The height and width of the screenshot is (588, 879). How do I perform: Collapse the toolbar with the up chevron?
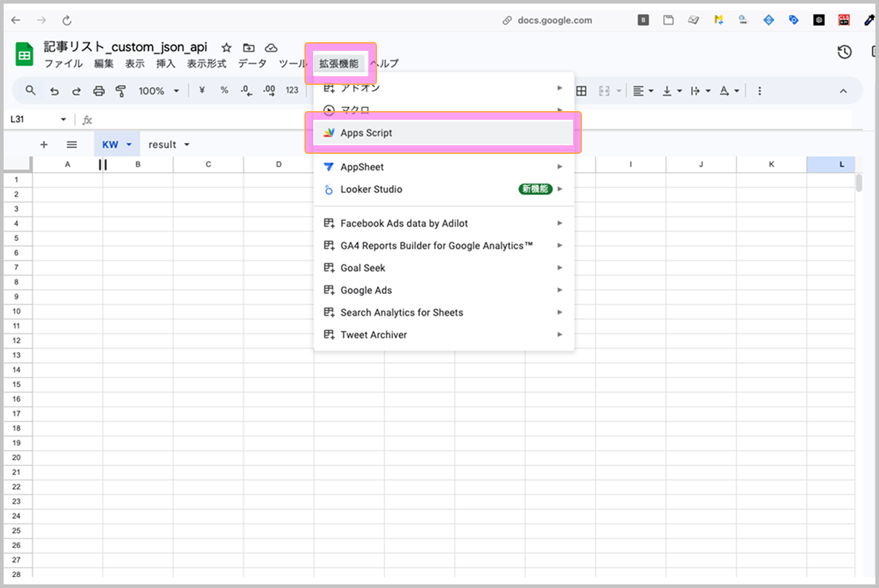[843, 91]
